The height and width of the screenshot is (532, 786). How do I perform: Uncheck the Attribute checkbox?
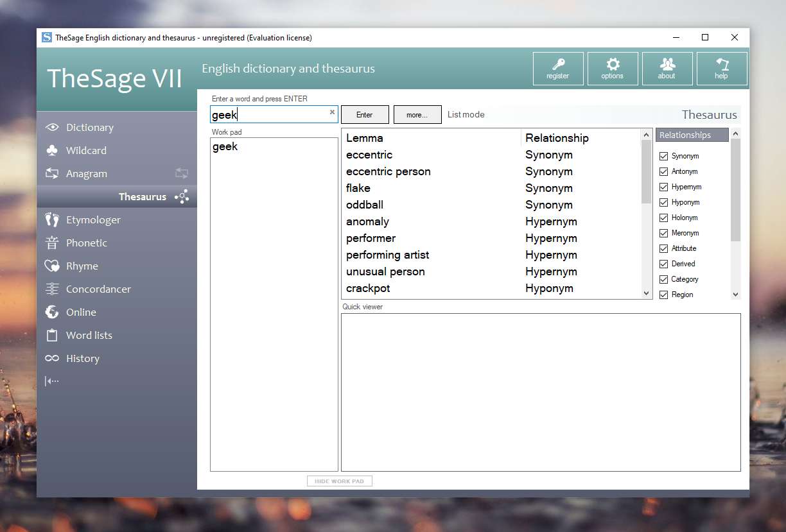click(664, 248)
